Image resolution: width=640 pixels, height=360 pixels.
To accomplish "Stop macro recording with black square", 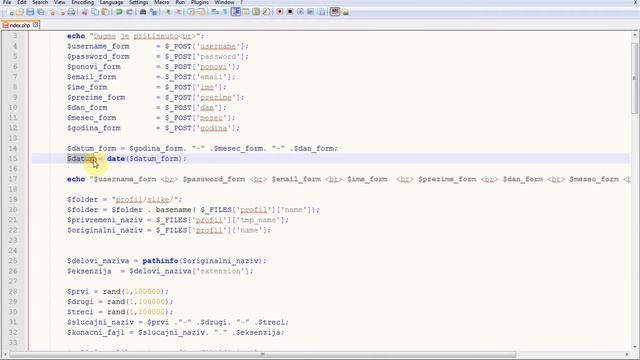I will 290,12.
